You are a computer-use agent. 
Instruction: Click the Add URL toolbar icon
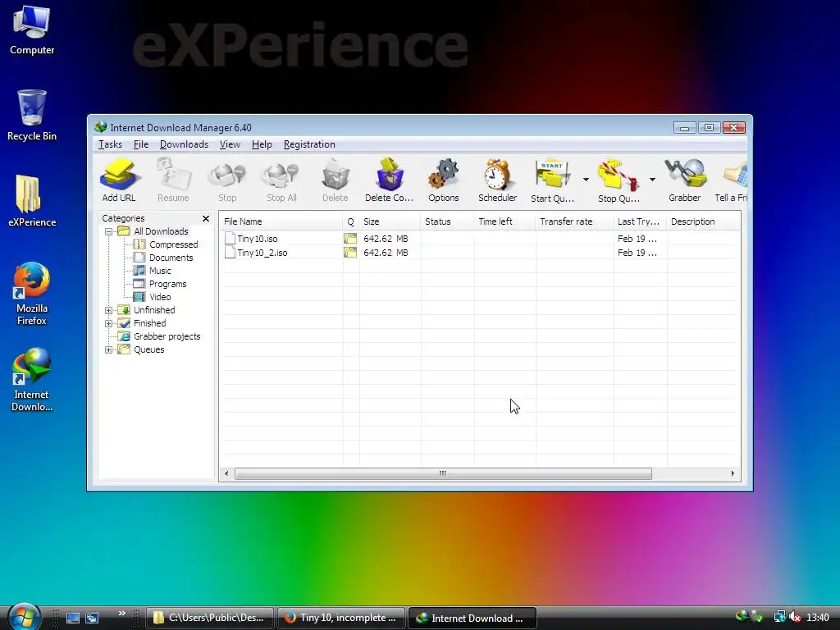119,180
